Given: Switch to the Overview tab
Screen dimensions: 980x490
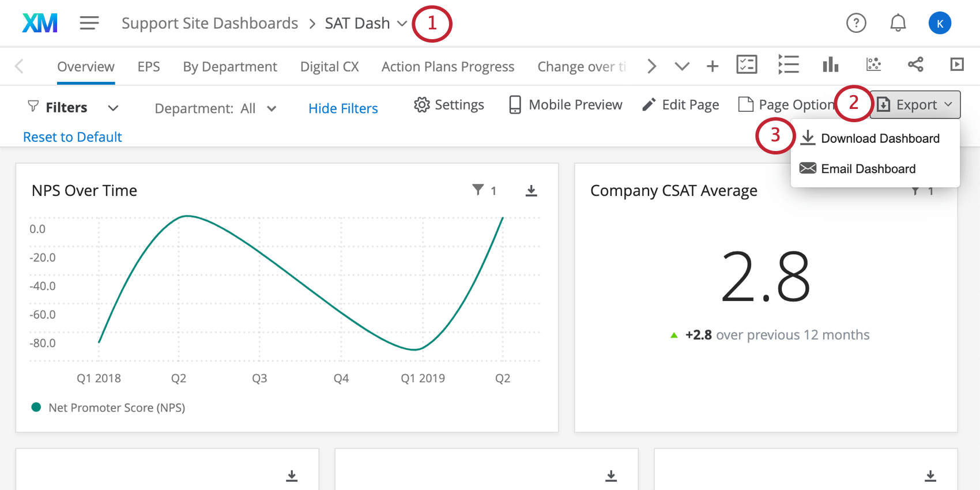Looking at the screenshot, I should (86, 66).
